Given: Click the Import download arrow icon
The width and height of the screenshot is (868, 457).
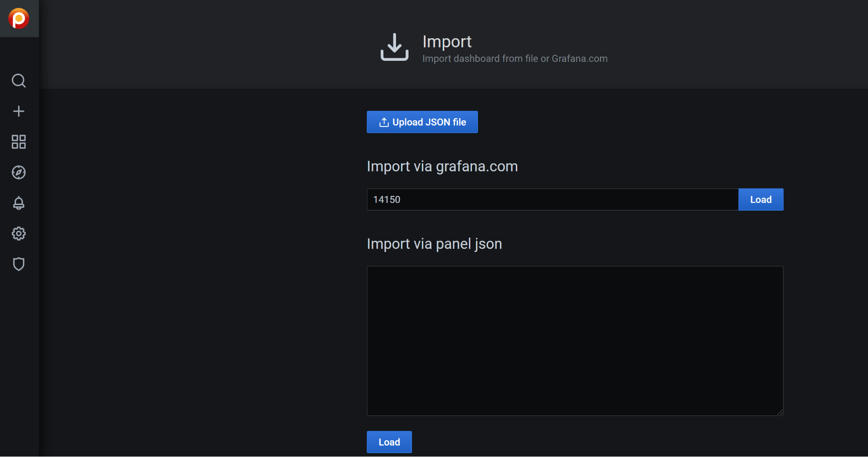Looking at the screenshot, I should click(394, 46).
